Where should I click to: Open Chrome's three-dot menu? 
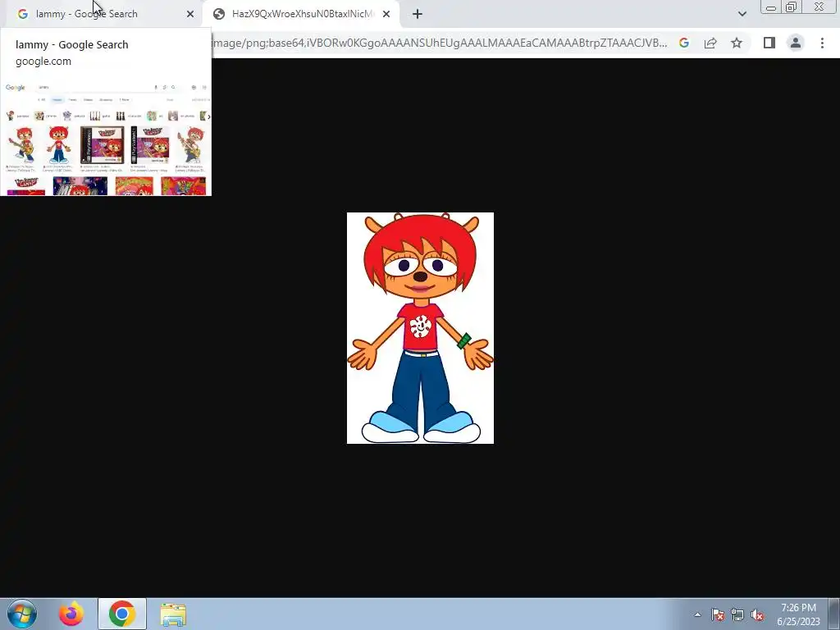tap(822, 43)
